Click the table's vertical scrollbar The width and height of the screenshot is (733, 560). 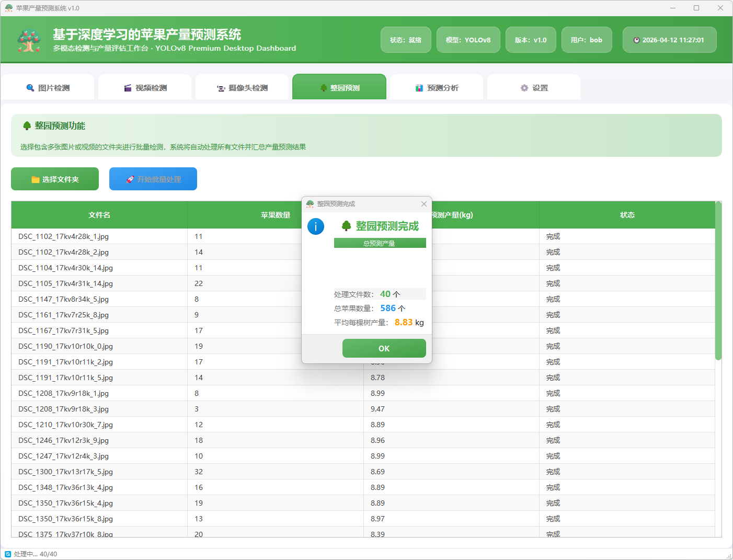[718, 282]
